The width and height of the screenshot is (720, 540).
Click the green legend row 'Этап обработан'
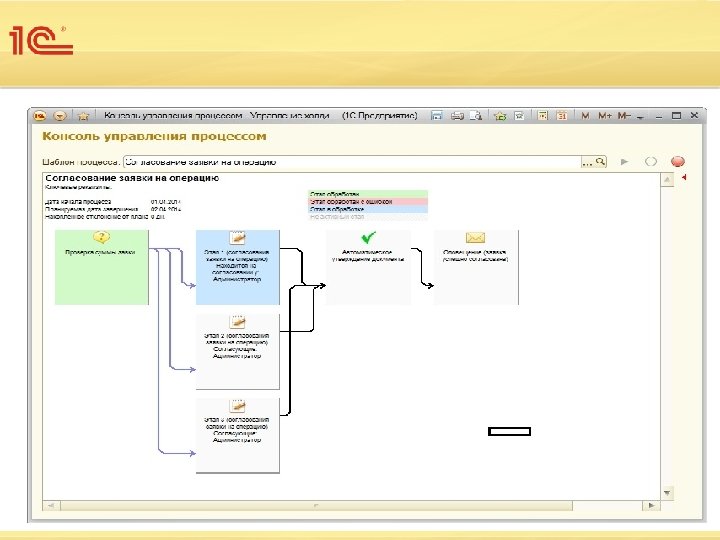point(368,194)
